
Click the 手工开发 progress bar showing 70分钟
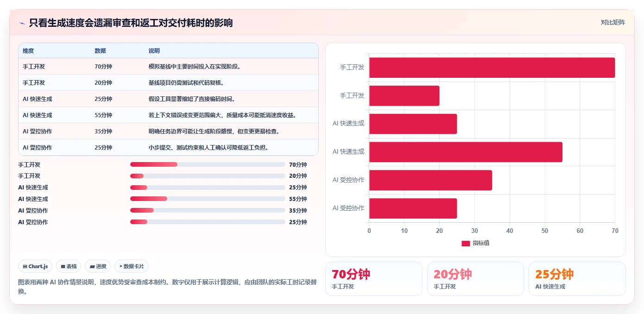tap(208, 164)
